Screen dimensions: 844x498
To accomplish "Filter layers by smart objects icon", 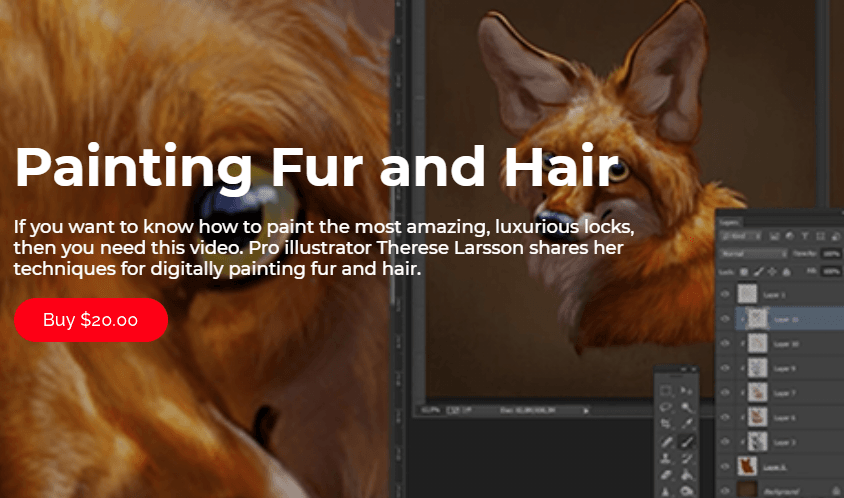I will [835, 236].
